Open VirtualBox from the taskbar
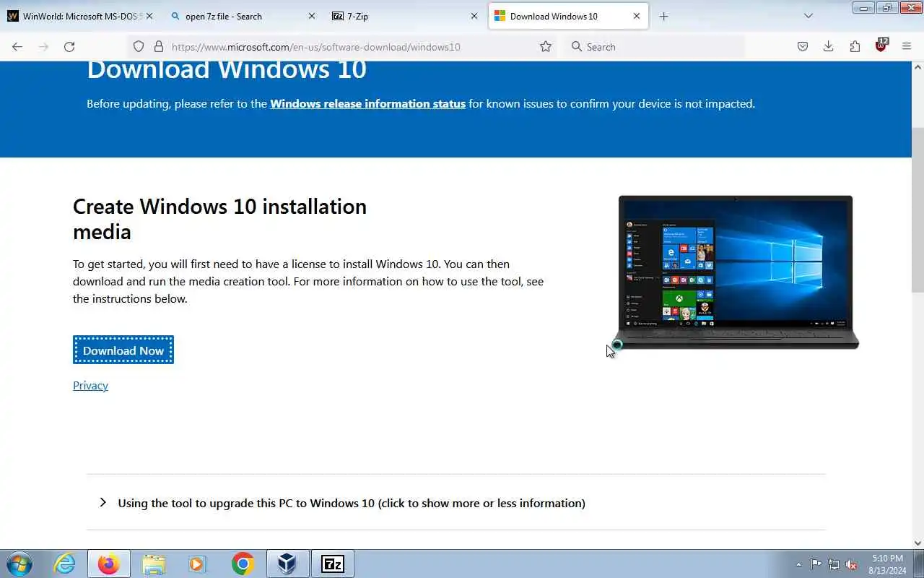Viewport: 924px width, 578px height. pos(287,564)
